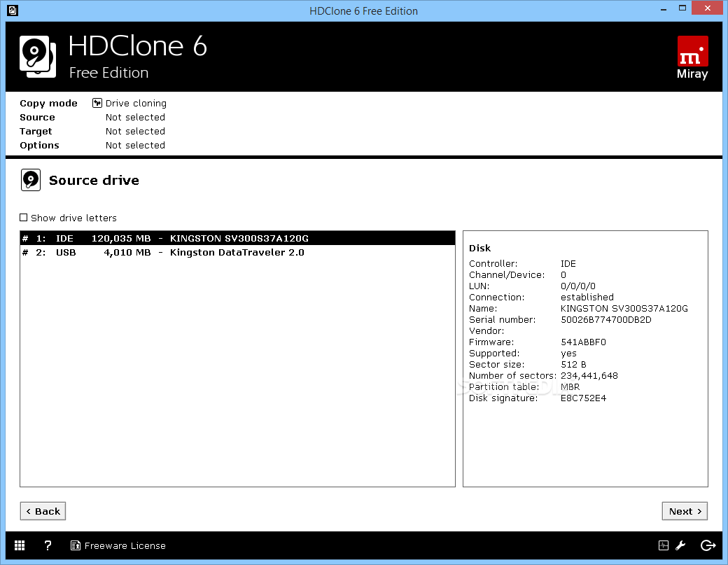
Task: Click the 'Source drive' heading
Action: (x=94, y=180)
